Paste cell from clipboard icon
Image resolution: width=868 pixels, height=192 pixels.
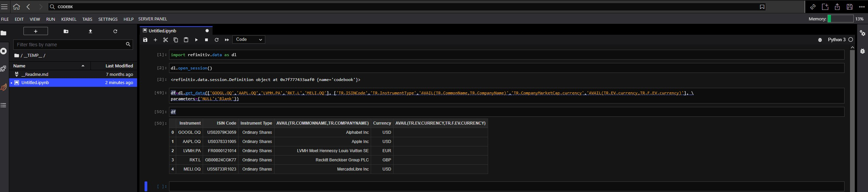pos(186,40)
